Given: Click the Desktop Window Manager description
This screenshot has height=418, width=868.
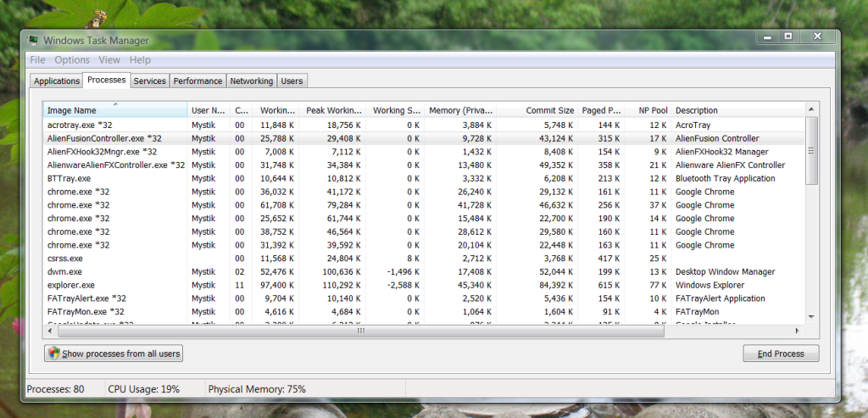Looking at the screenshot, I should click(726, 272).
